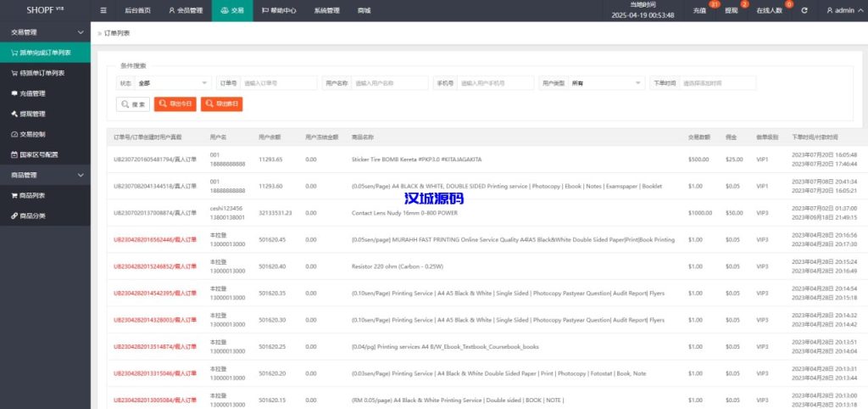This screenshot has height=409, width=868.
Task: Open 商品列表 in the sidebar
Action: 32,195
